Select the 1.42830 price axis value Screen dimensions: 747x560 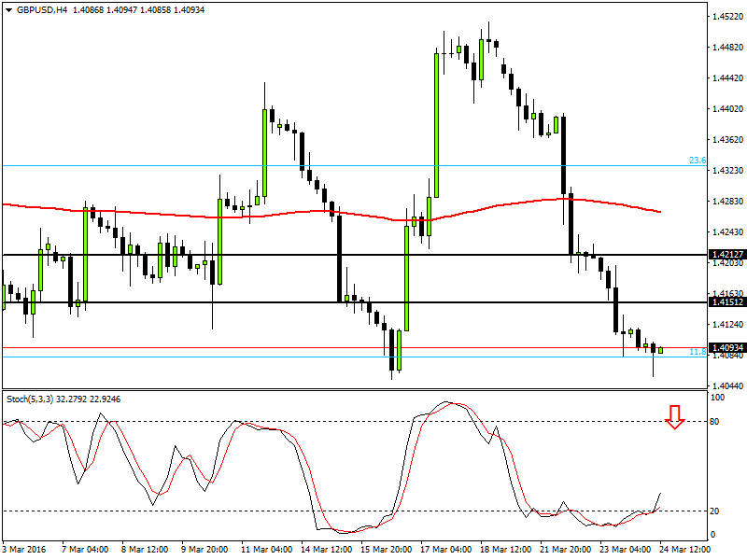727,202
